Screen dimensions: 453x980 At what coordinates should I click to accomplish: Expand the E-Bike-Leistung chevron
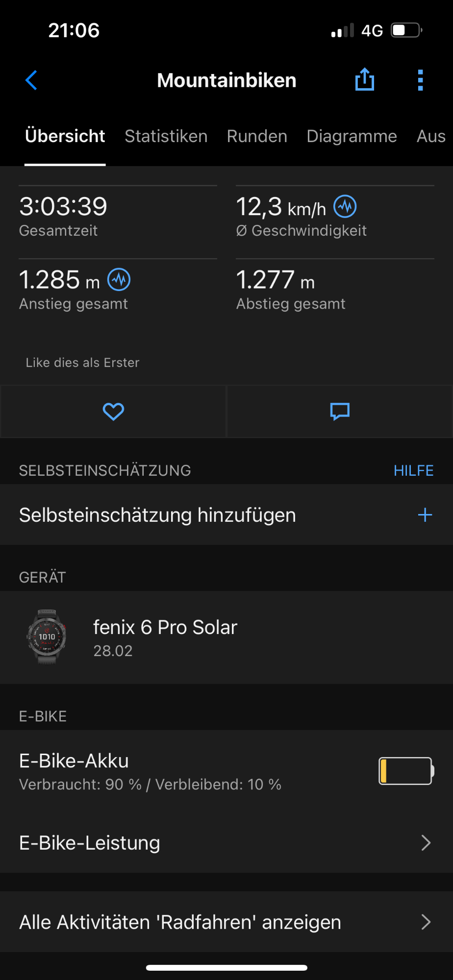[x=426, y=843]
